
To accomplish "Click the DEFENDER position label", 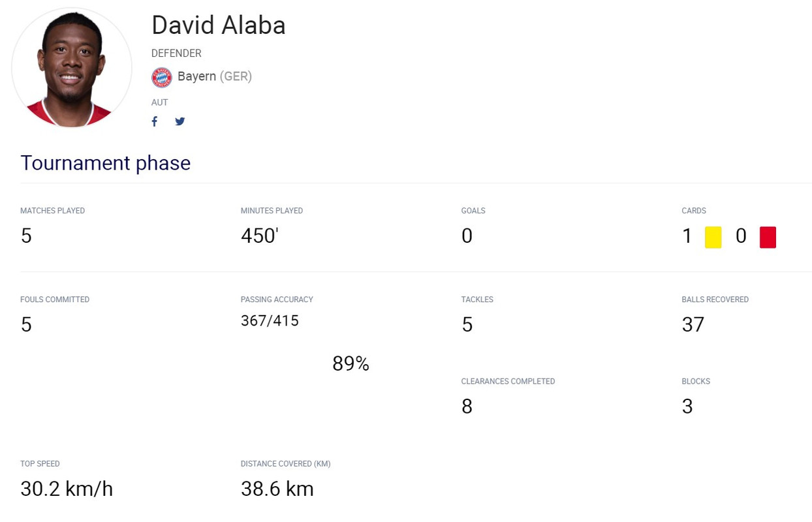I will pyautogui.click(x=176, y=54).
